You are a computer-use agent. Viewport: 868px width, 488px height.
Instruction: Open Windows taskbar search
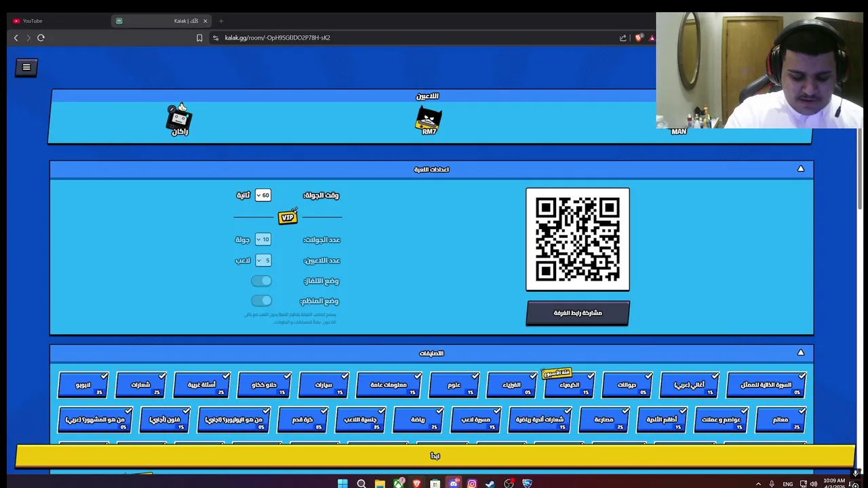[x=361, y=483]
